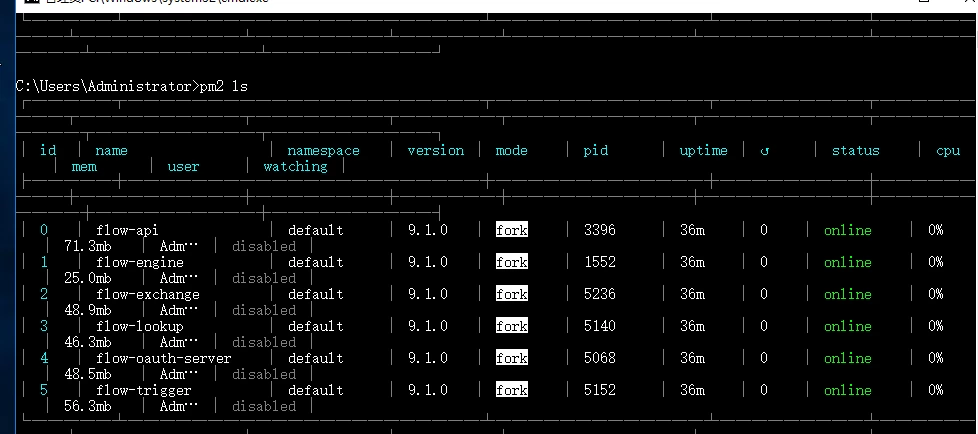The height and width of the screenshot is (434, 978).
Task: Select the process name flow-engine
Action: pyautogui.click(x=140, y=263)
